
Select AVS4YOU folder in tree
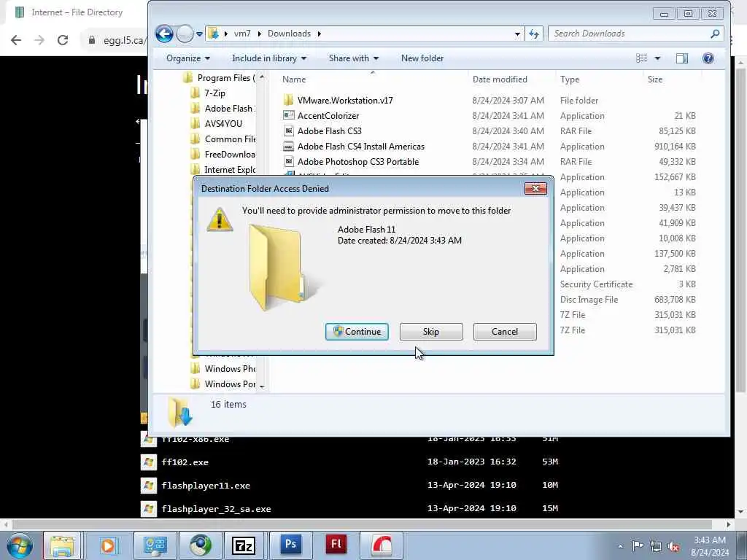coord(223,123)
